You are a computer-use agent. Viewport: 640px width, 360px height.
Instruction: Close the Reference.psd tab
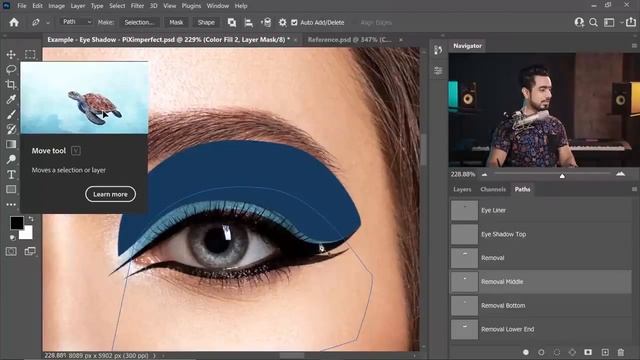point(401,40)
